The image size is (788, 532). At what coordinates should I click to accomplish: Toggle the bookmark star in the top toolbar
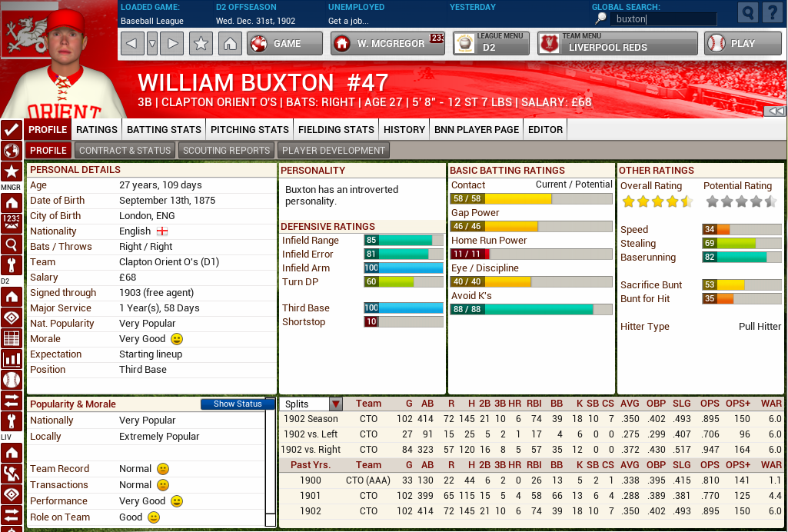click(x=201, y=44)
